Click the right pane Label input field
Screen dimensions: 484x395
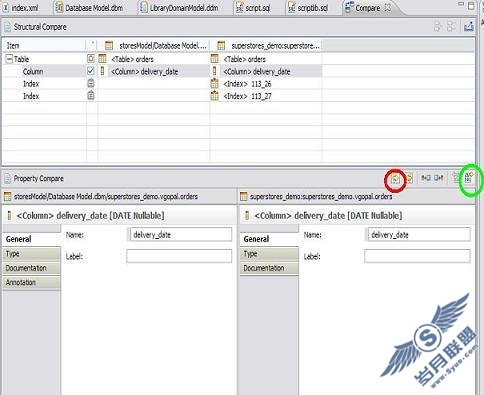tap(417, 256)
